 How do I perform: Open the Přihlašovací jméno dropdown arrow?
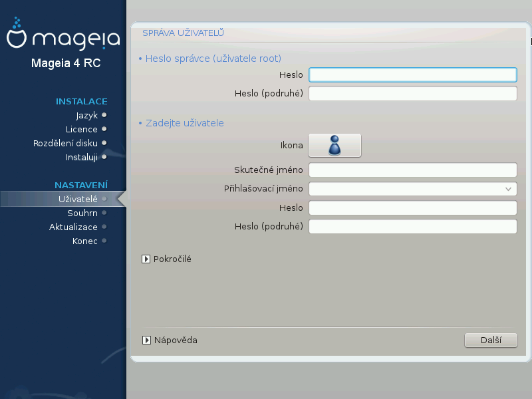click(x=508, y=189)
